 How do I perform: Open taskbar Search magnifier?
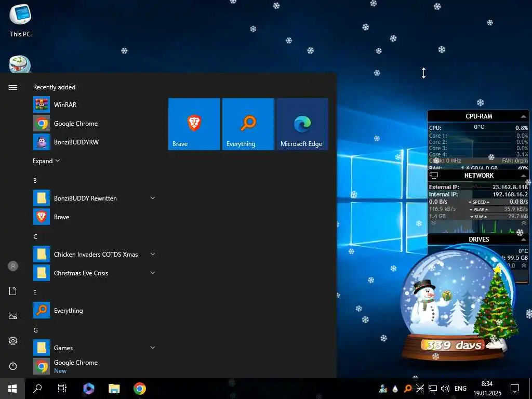pos(37,389)
